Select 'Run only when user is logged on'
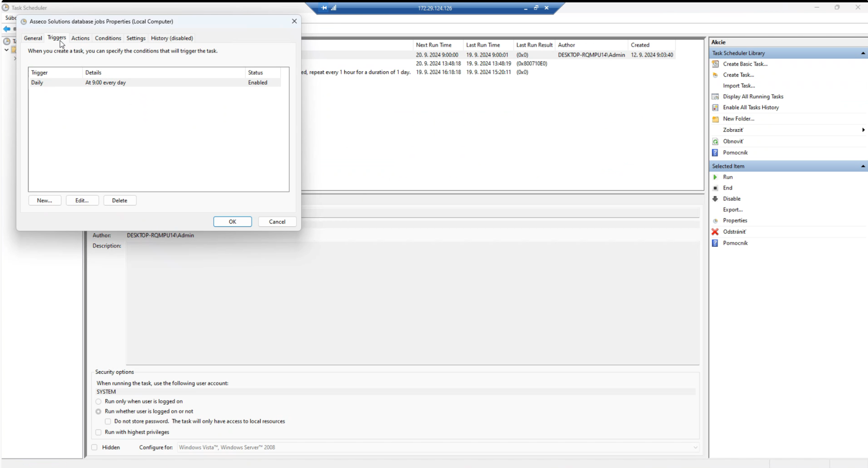 pos(98,401)
